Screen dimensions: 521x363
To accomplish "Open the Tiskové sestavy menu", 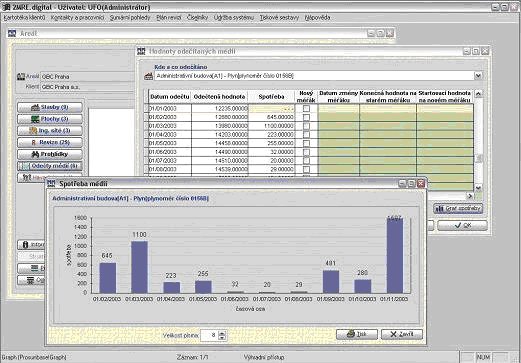I will click(x=279, y=18).
